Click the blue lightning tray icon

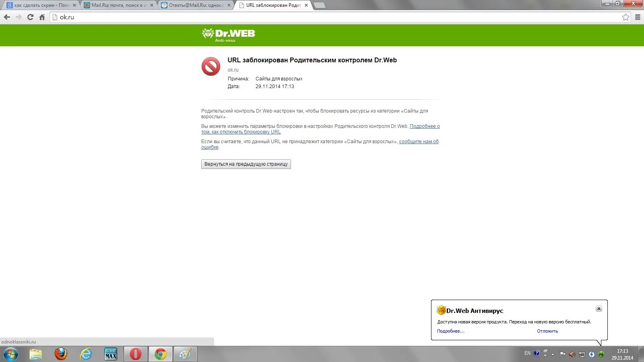tap(591, 354)
